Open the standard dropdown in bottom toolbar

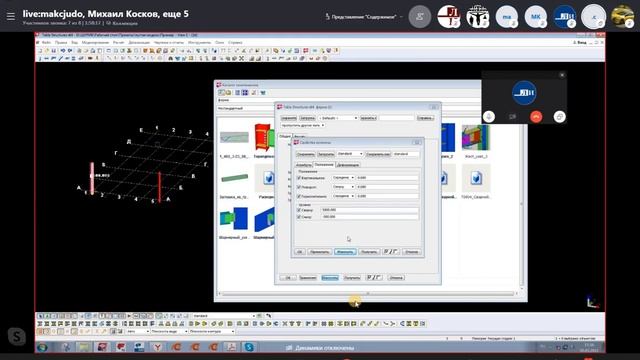point(224,316)
